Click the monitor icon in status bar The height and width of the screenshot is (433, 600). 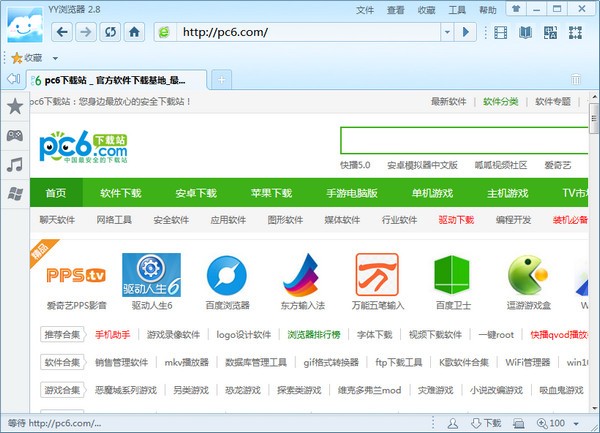point(518,423)
